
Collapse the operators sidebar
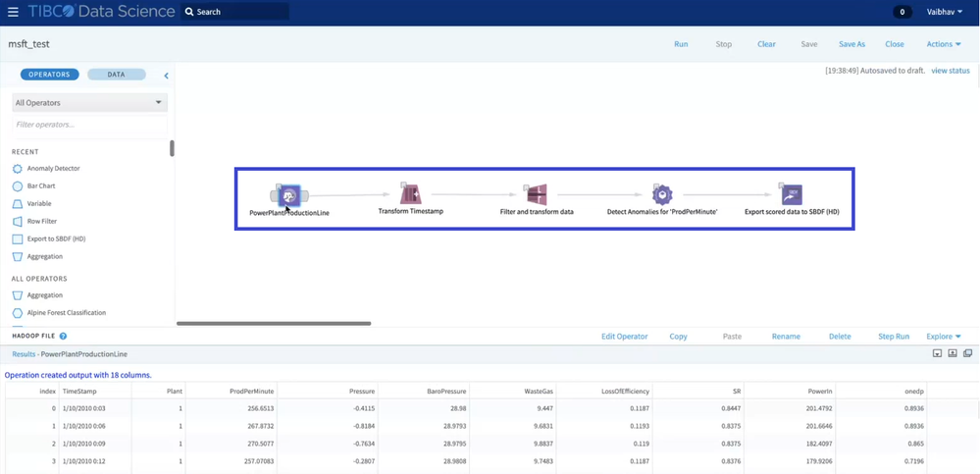[166, 76]
